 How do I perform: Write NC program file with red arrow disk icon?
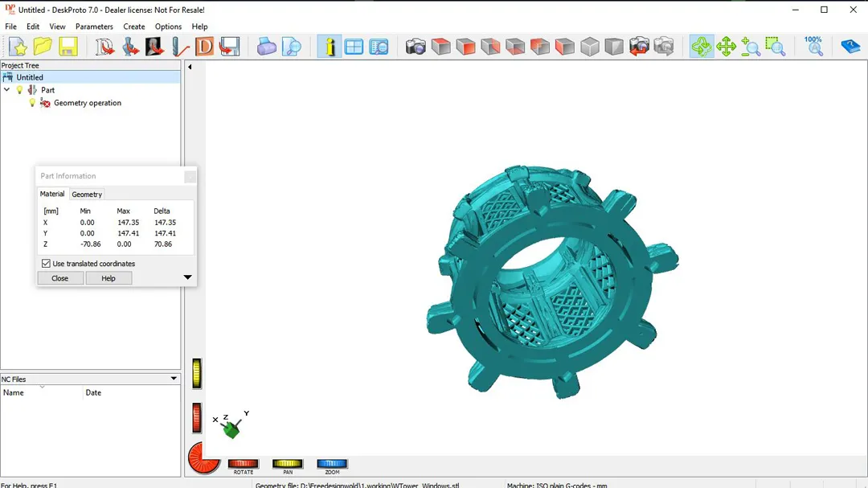pyautogui.click(x=229, y=47)
